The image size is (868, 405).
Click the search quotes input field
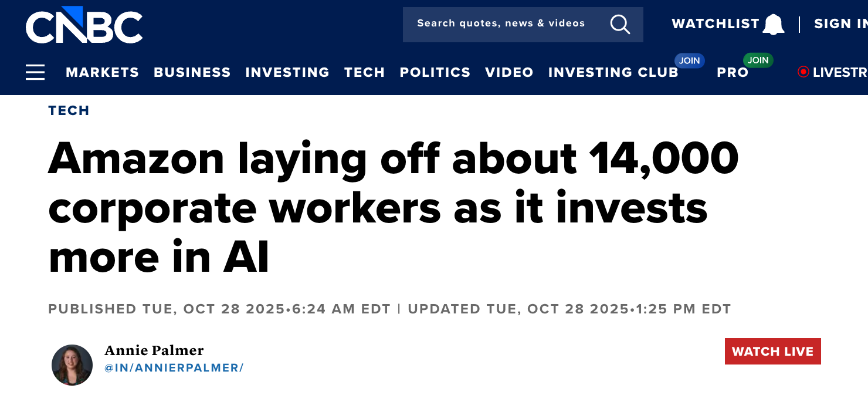pos(501,23)
